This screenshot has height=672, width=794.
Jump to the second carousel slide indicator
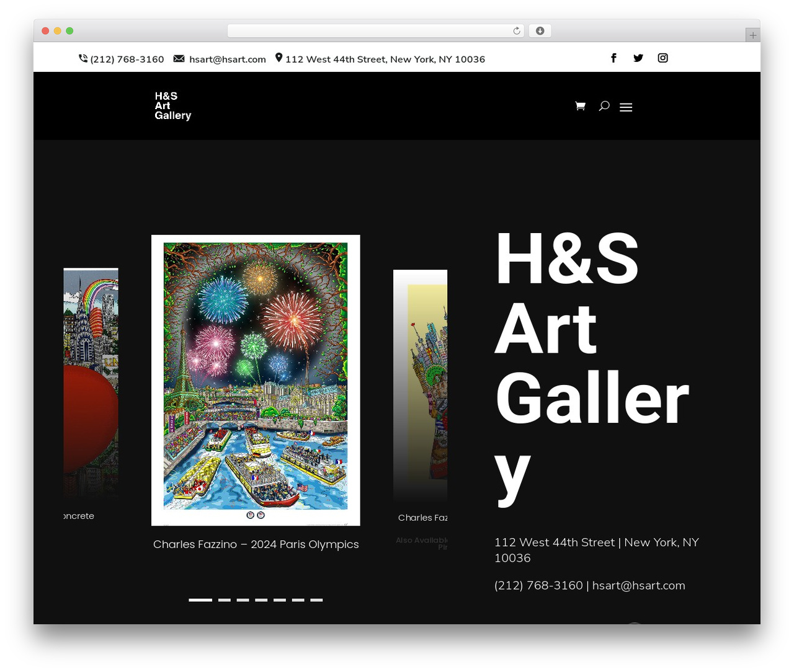click(x=225, y=600)
